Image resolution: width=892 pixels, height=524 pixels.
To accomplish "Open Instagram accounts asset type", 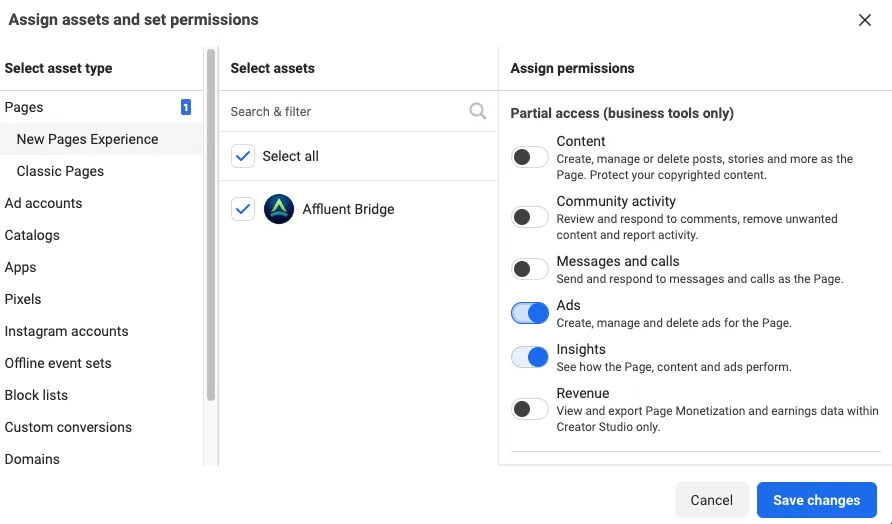I will click(66, 331).
